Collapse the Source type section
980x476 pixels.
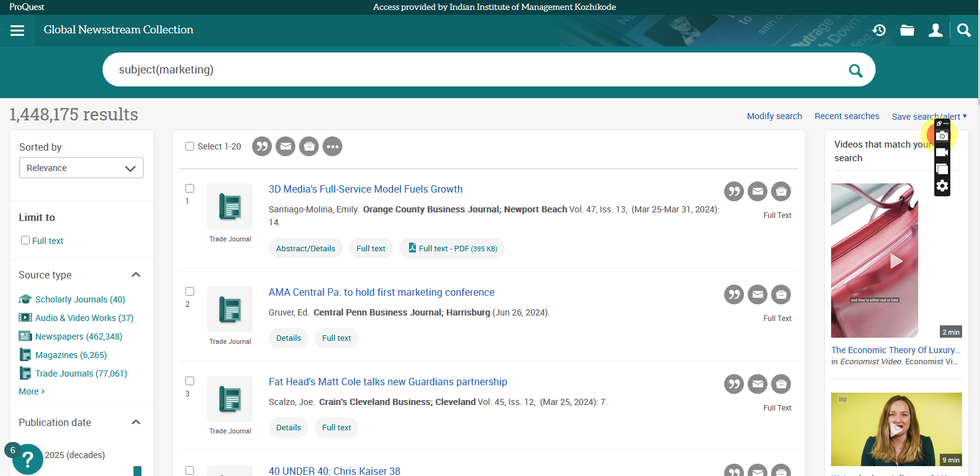pos(136,275)
